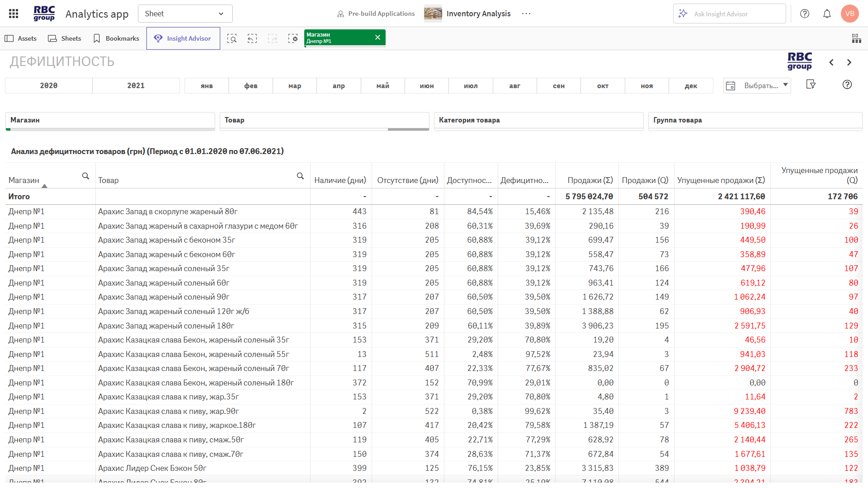The width and height of the screenshot is (868, 488).
Task: Open Insight Advisor panel
Action: [183, 38]
